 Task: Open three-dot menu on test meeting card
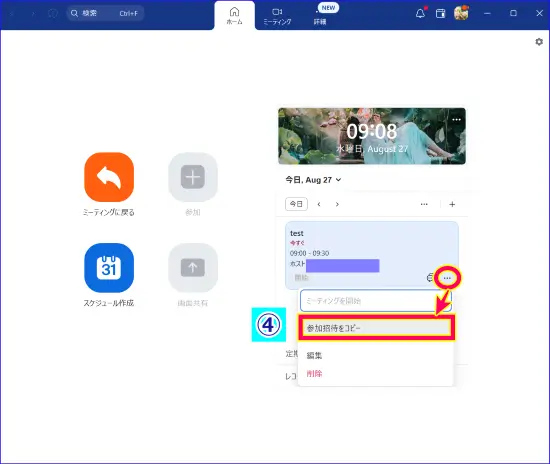click(447, 278)
